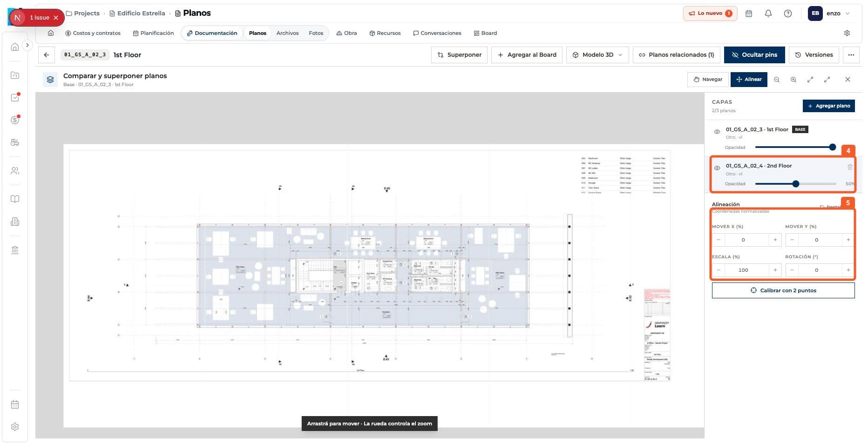Click the fullscreen expand arrows icon

coord(827,80)
